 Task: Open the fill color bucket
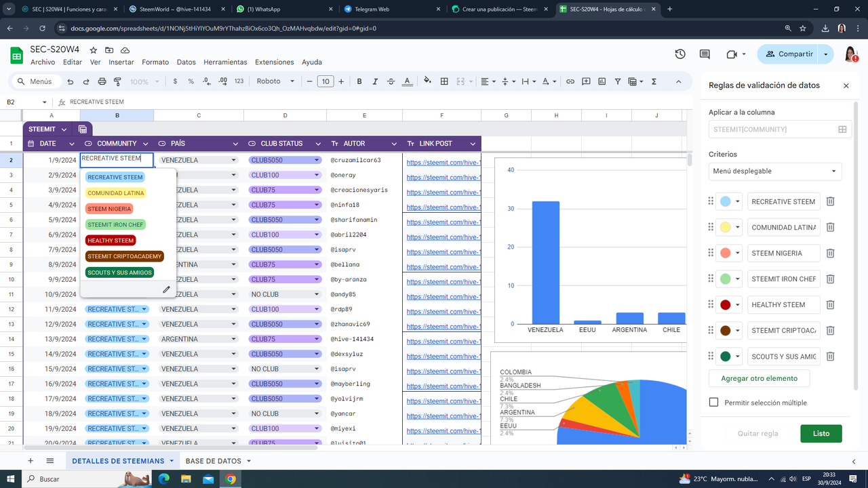click(x=427, y=81)
